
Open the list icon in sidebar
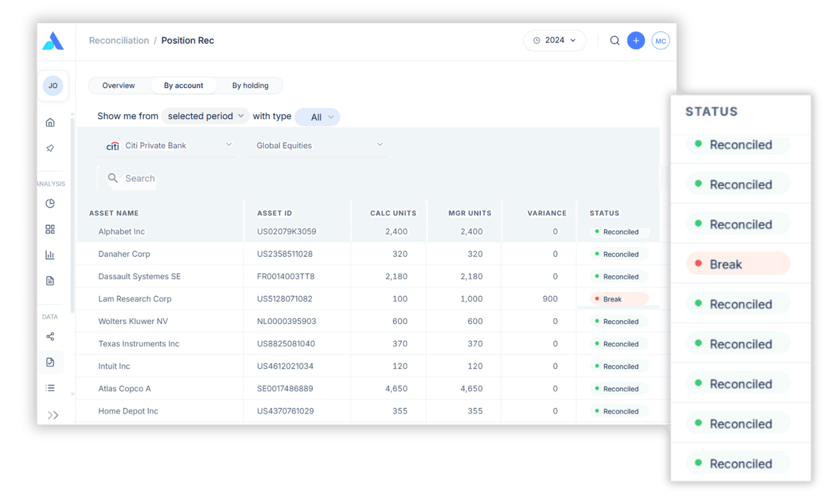[50, 388]
